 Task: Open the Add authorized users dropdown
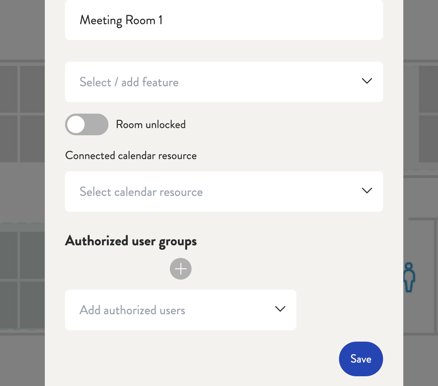(x=181, y=310)
